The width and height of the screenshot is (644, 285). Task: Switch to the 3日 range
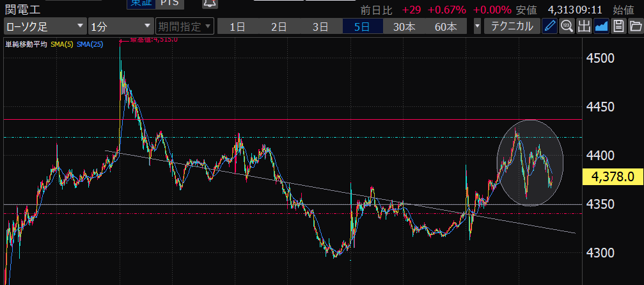(320, 26)
